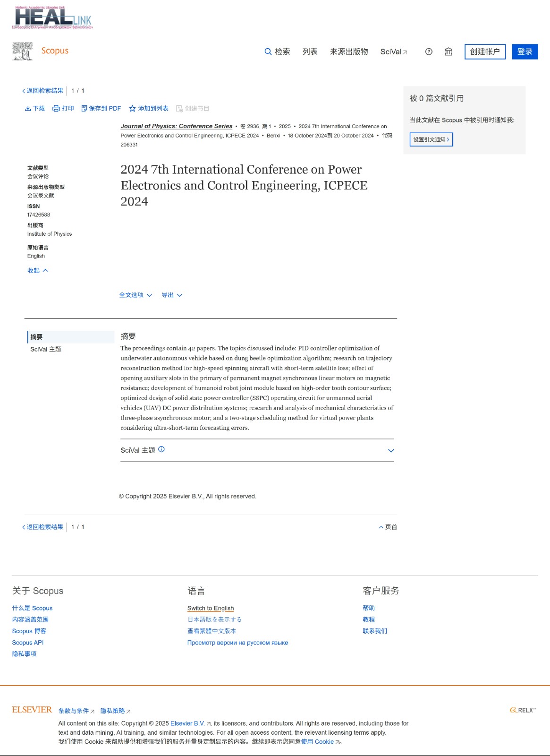550x756 pixels.
Task: Jump to page top with 页首
Action: click(388, 527)
